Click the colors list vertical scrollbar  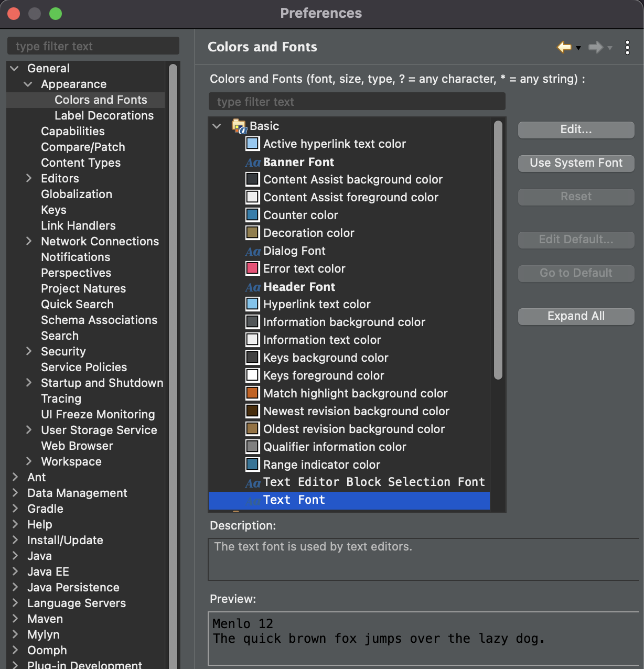(x=498, y=250)
